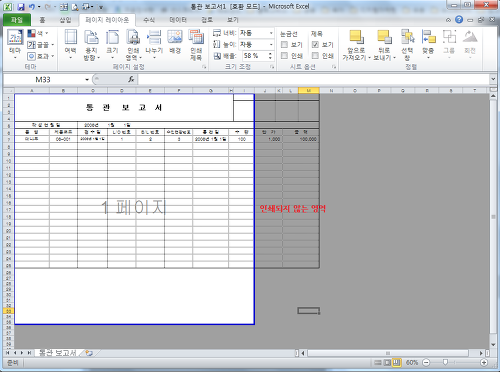Click Name Box showing M33
The image size is (500, 372).
tap(43, 79)
